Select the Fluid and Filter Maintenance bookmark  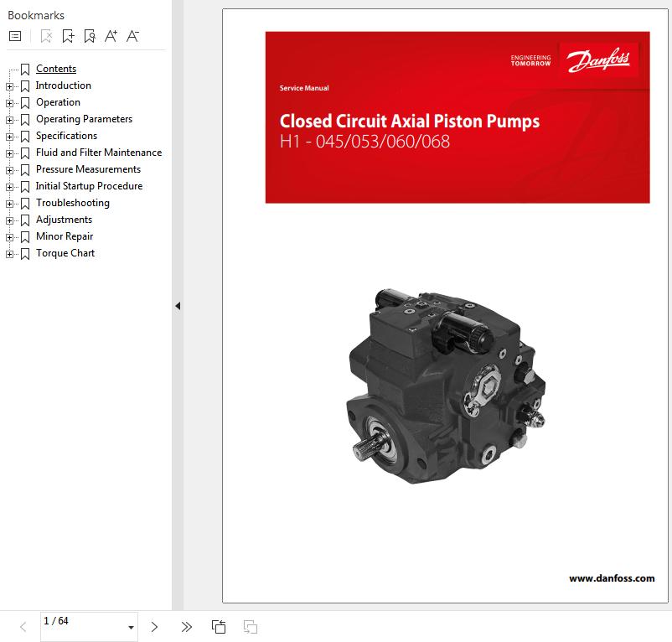pos(99,153)
